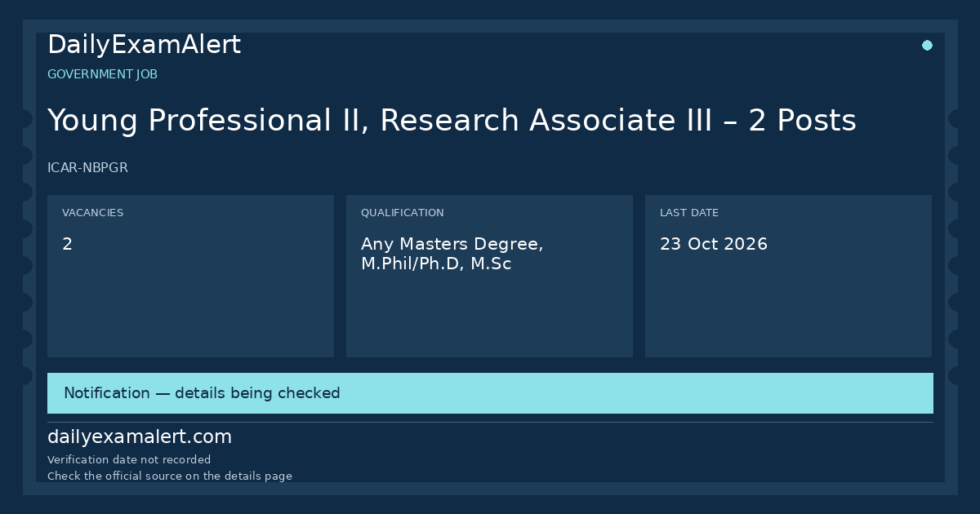980x514 pixels.
Task: Open the dailyexamalert.com link
Action: tap(140, 437)
